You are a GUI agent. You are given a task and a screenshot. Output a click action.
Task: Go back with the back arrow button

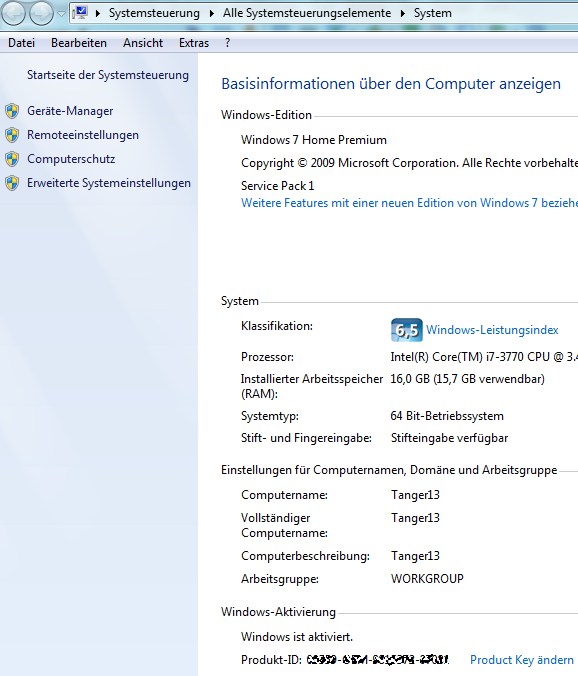[13, 13]
